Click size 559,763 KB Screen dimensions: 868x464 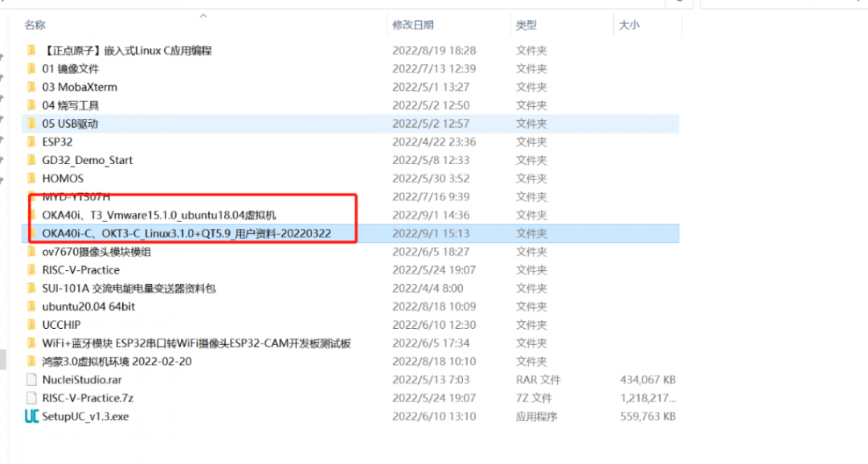648,417
